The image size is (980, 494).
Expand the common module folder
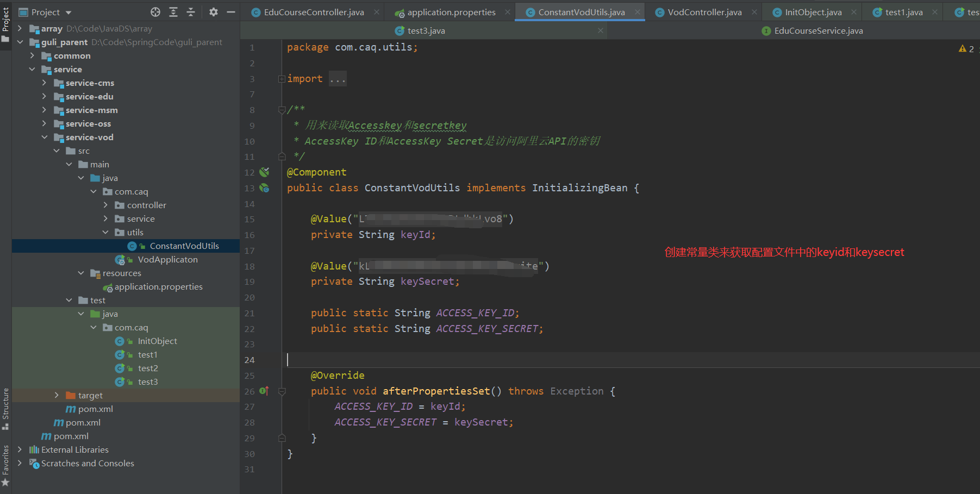[32, 55]
